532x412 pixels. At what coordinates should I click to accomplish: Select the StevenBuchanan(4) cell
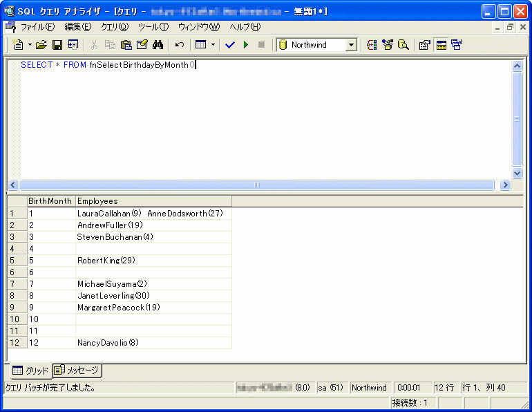(x=153, y=237)
